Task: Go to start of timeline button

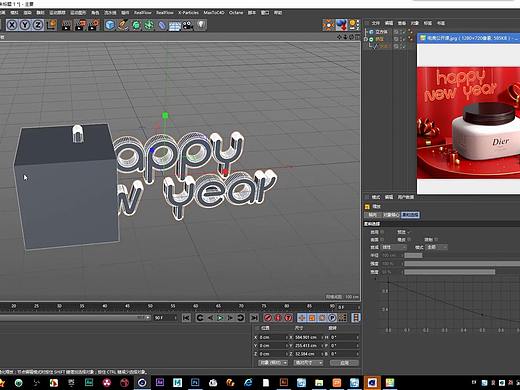Action: (186, 318)
